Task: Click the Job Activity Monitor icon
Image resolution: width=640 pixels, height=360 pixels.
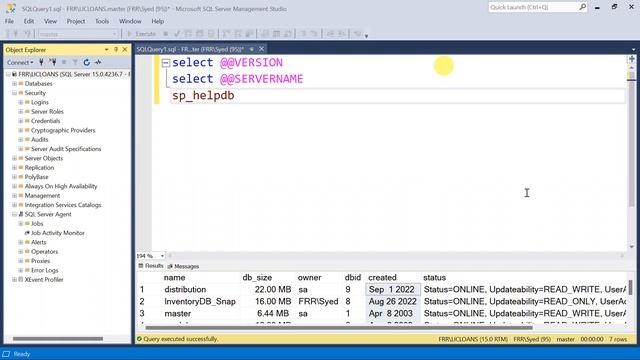Action: pos(27,233)
